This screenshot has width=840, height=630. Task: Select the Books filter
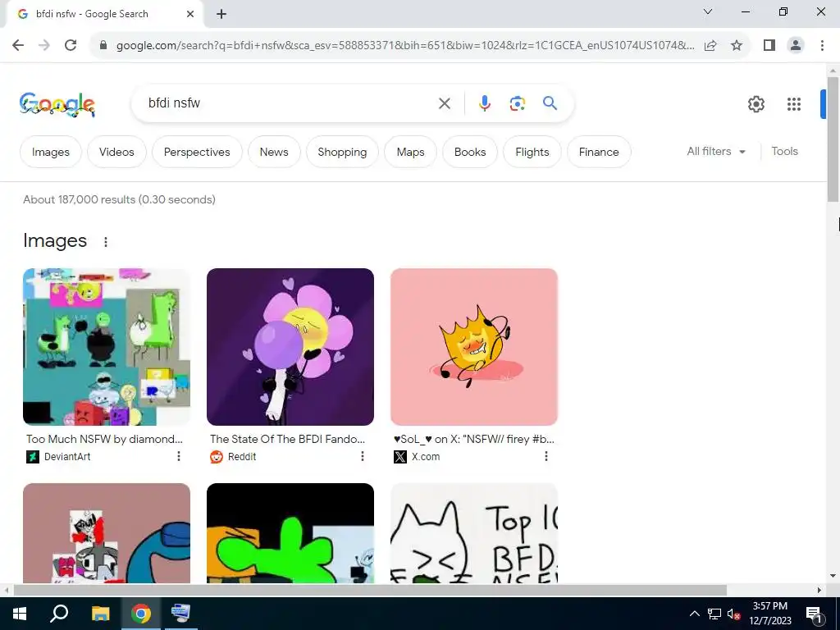pos(470,152)
